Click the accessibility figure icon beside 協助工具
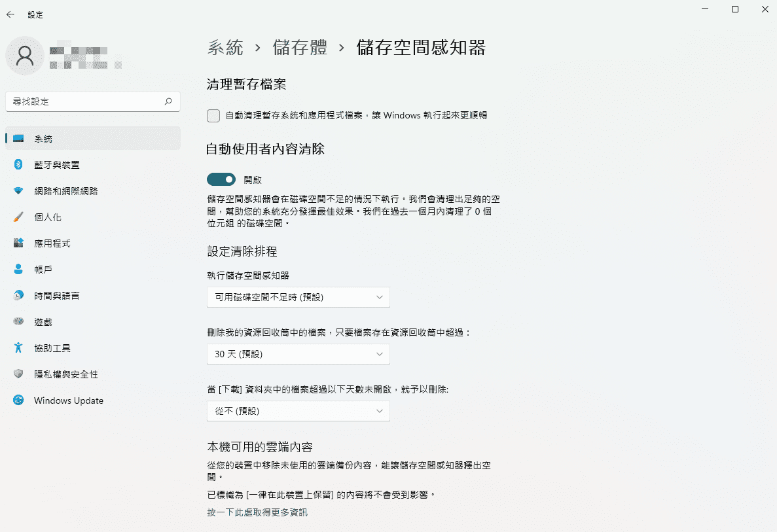This screenshot has height=532, width=777. point(18,347)
